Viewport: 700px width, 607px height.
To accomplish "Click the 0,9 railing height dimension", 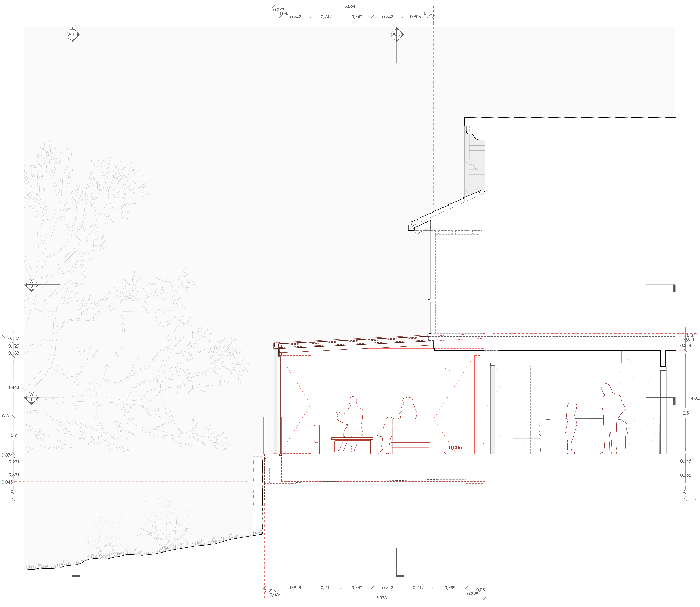I will [x=13, y=435].
